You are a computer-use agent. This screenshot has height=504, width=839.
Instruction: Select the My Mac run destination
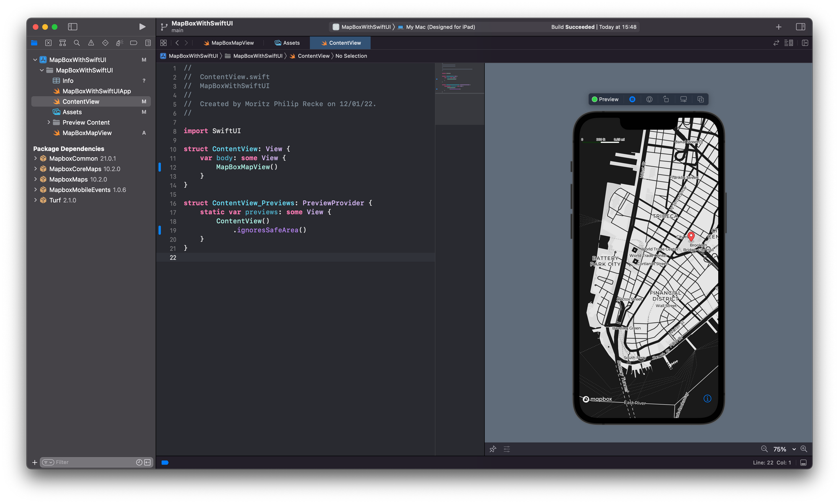pos(440,27)
